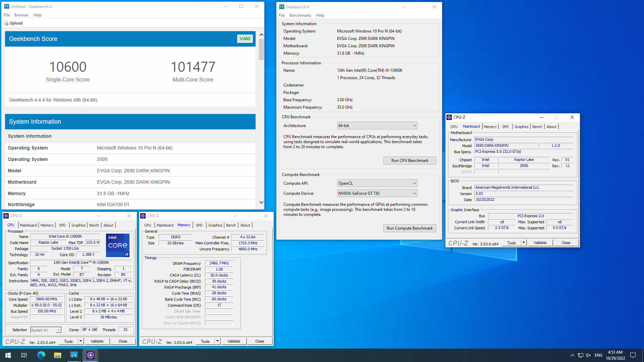Open the Windows Start menu
The image size is (644, 362).
pos(8,355)
